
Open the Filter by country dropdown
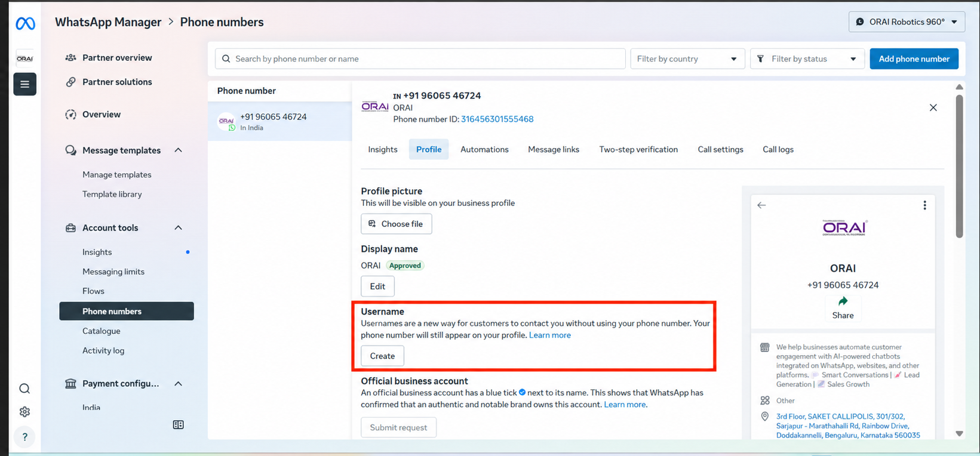tap(687, 59)
